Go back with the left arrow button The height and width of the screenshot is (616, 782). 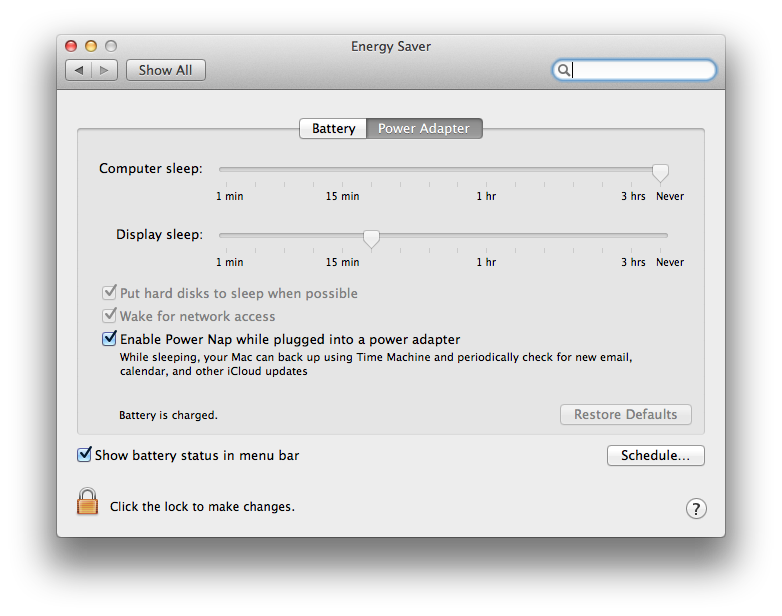(79, 70)
